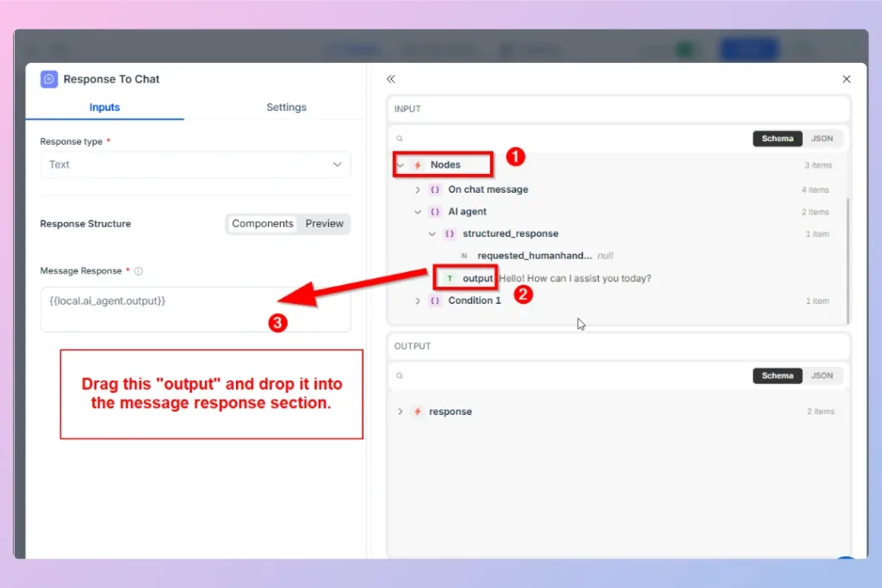This screenshot has height=588, width=882.
Task: Click the response lightning bolt icon
Action: (418, 412)
